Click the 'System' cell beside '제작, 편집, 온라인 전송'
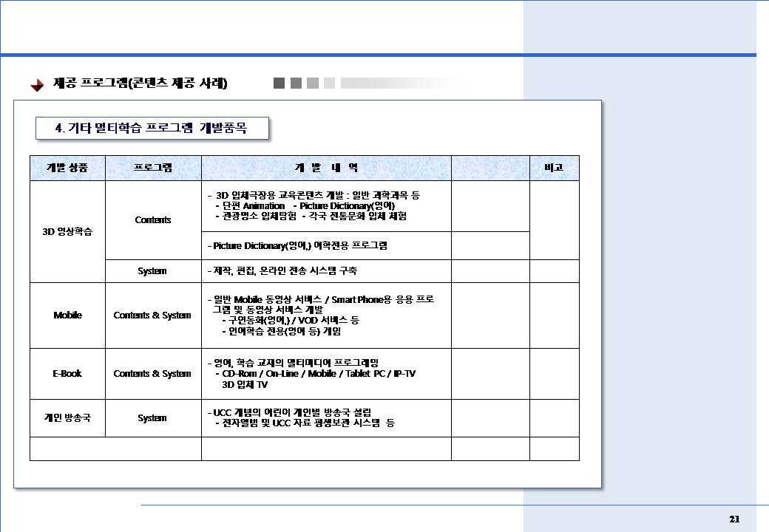Image resolution: width=769 pixels, height=532 pixels. [x=152, y=271]
